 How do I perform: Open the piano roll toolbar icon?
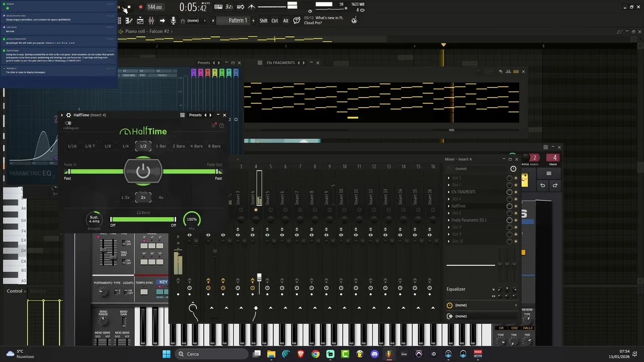point(129,21)
